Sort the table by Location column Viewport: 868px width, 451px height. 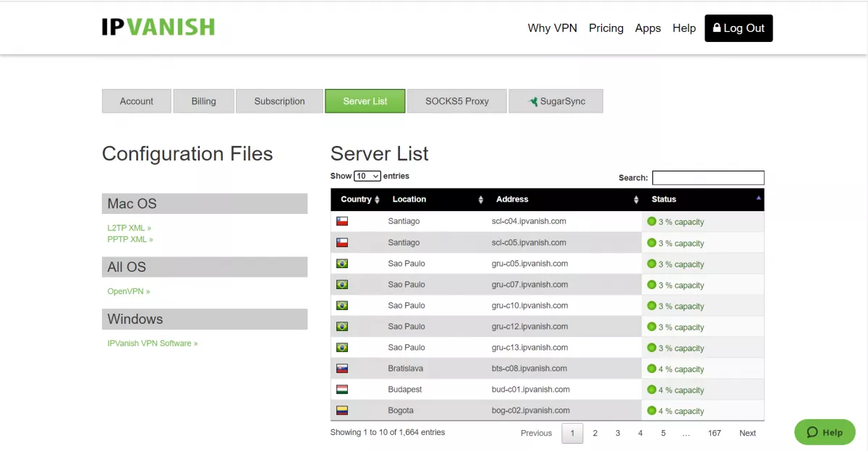click(x=434, y=199)
